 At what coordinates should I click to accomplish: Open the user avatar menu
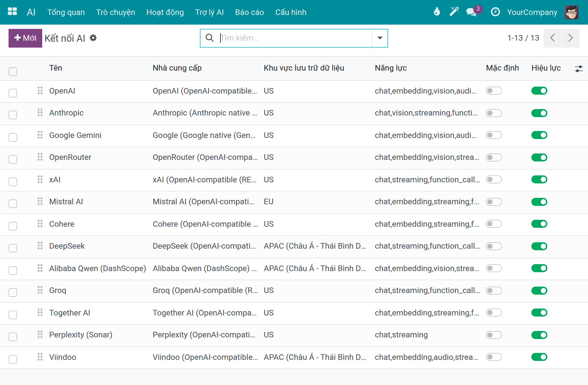tap(572, 12)
